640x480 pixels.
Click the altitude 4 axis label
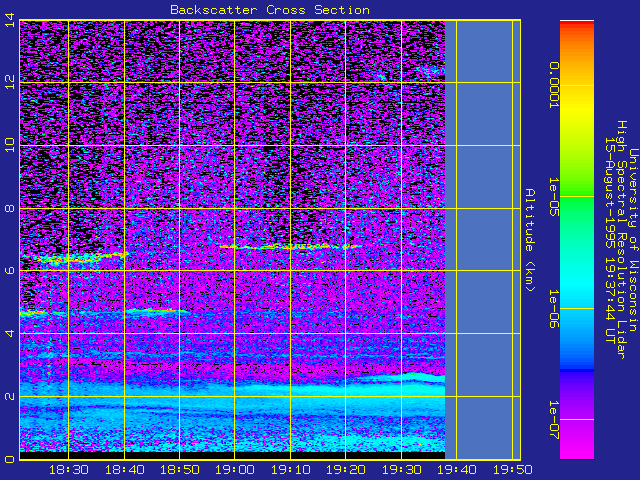9,333
